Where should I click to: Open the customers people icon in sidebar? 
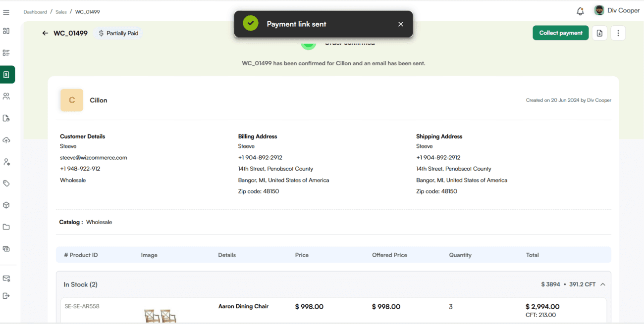tap(6, 96)
